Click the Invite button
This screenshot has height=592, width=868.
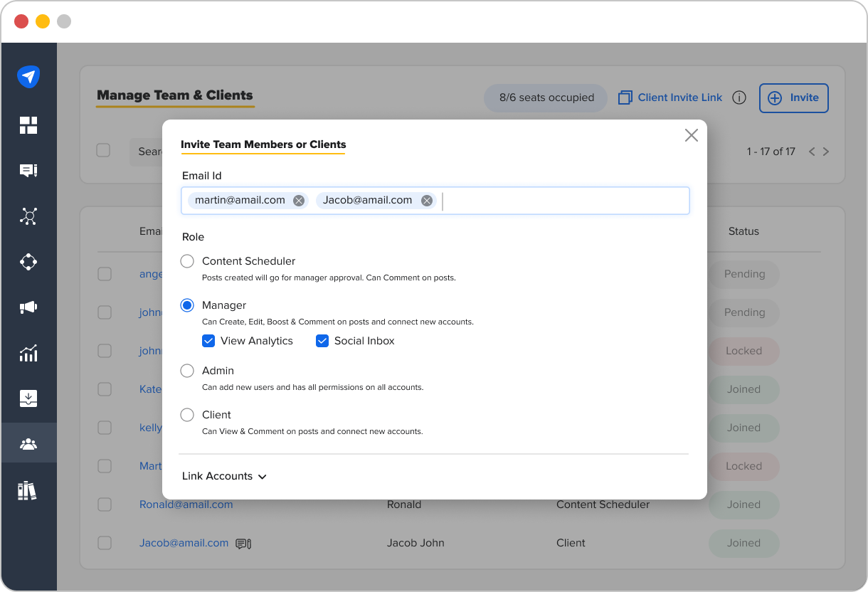pos(793,98)
